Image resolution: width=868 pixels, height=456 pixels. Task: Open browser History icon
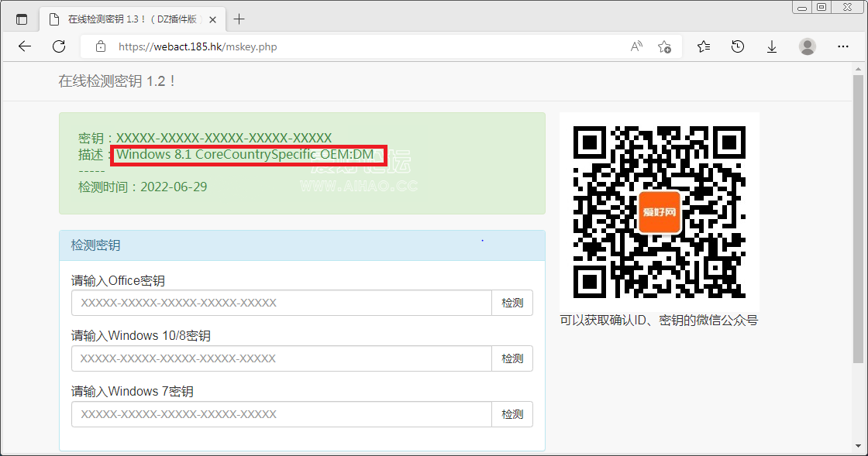coord(738,46)
